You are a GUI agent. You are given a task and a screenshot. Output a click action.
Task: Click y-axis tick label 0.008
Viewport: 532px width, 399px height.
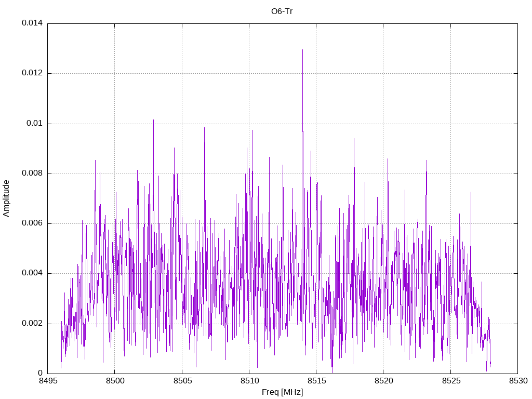pyautogui.click(x=32, y=174)
